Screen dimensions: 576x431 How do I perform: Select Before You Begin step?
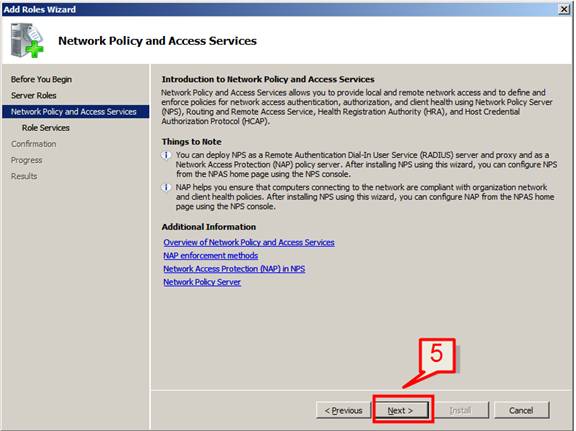pos(41,79)
